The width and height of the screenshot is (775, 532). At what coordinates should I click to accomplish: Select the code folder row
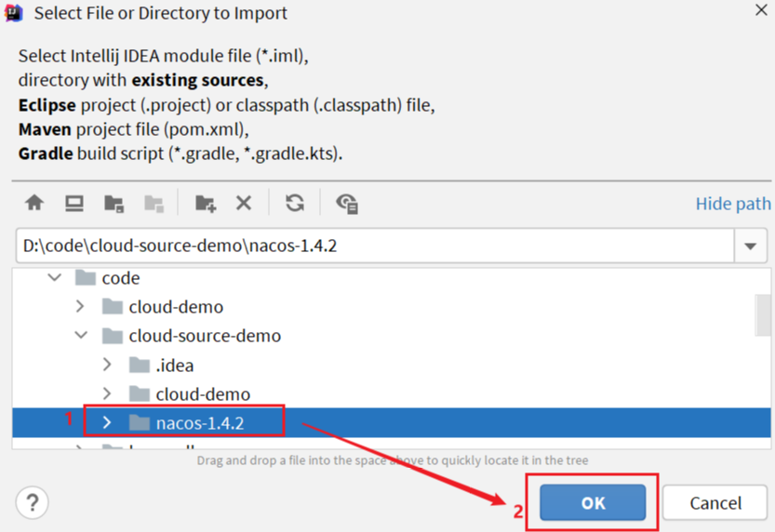click(x=391, y=278)
